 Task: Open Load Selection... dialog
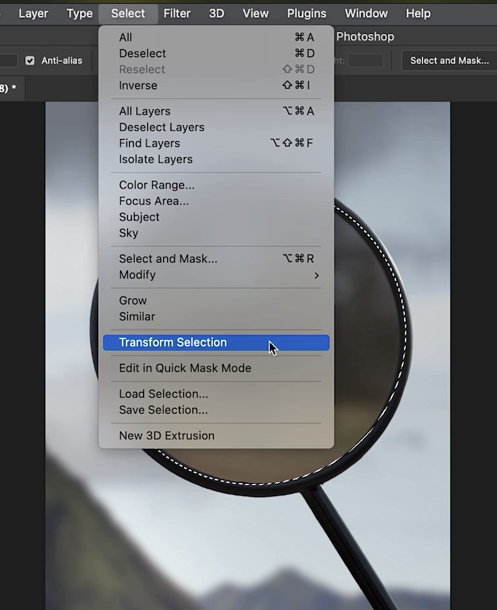(x=216, y=394)
